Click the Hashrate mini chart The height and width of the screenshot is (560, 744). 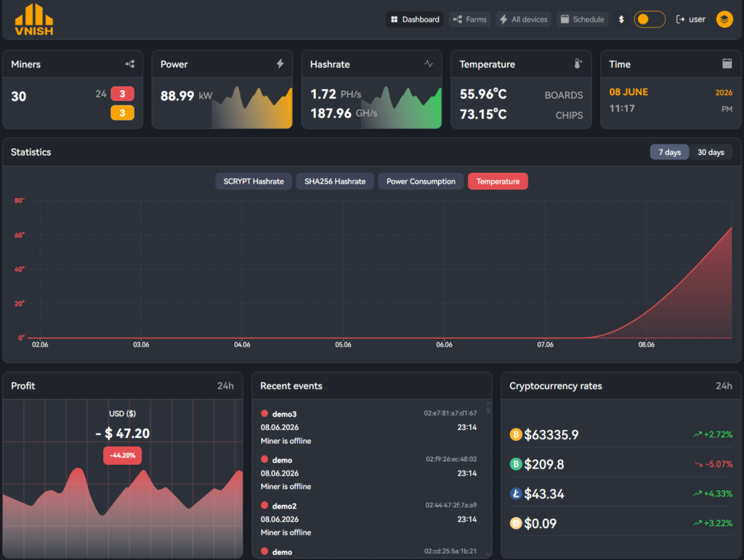point(401,107)
